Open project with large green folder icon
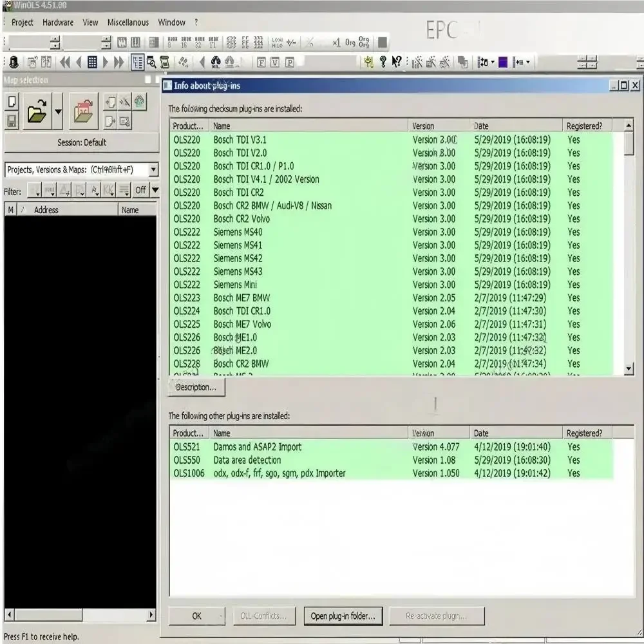 click(37, 111)
